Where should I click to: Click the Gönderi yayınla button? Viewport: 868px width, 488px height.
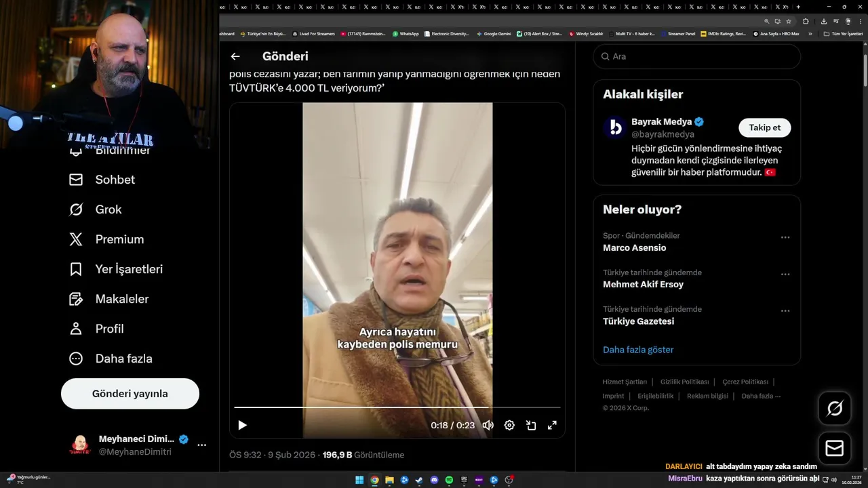[x=130, y=394]
